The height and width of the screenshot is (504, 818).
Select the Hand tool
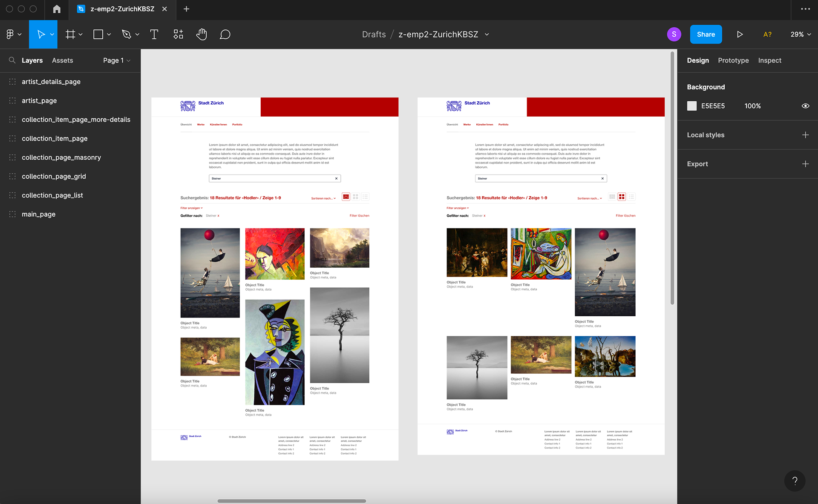[x=202, y=34]
